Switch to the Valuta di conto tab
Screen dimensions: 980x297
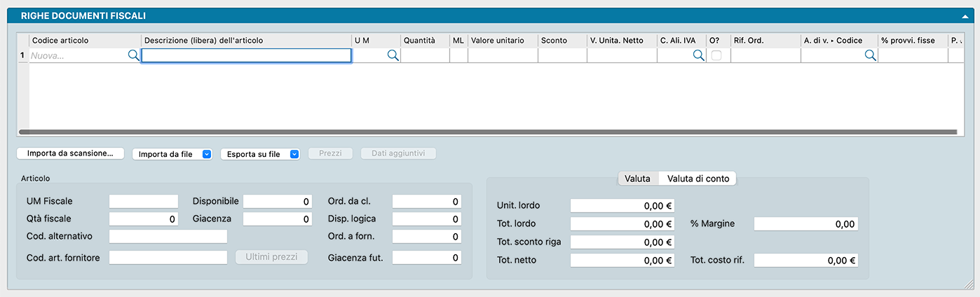click(x=697, y=179)
